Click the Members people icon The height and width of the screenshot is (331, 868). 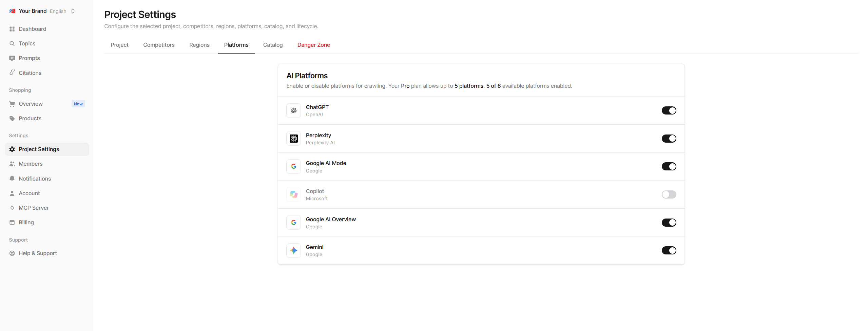pyautogui.click(x=12, y=164)
